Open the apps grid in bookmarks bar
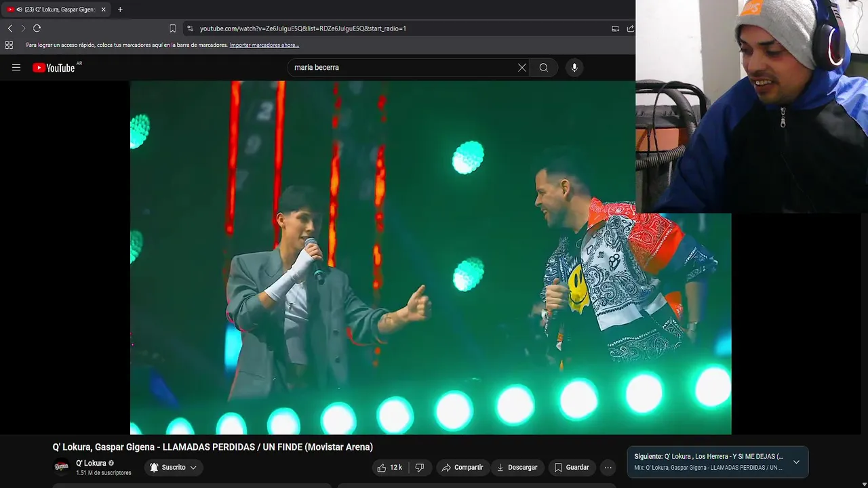Image resolution: width=868 pixels, height=488 pixels. pyautogui.click(x=9, y=45)
